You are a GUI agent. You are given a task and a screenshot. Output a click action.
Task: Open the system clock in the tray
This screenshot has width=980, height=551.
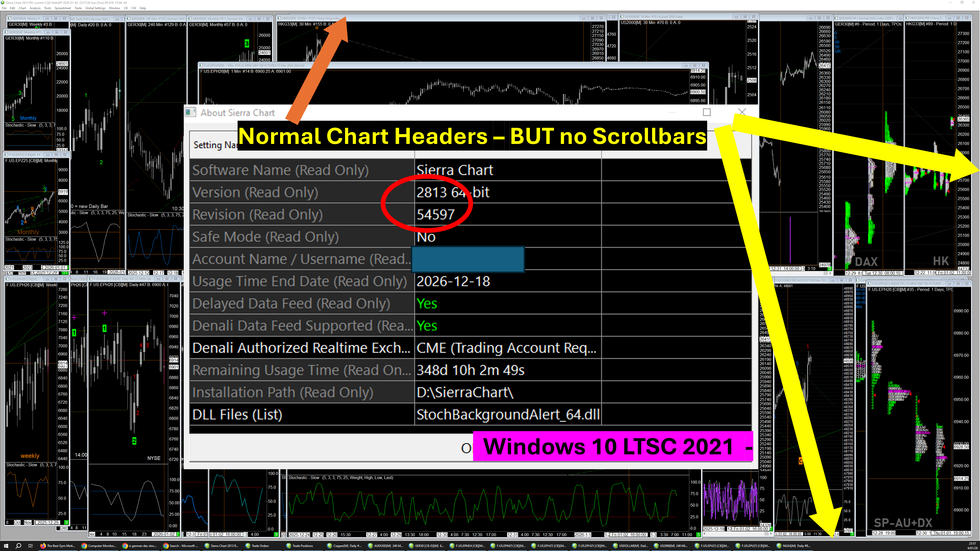click(x=972, y=546)
